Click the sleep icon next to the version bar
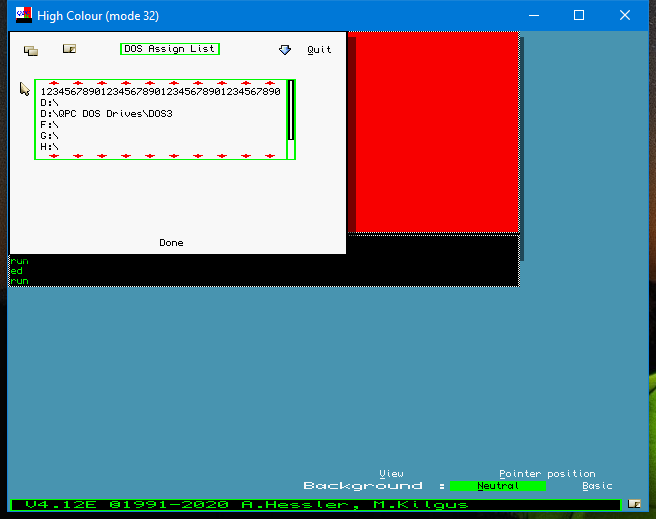Screen dimensions: 656x519 pyautogui.click(x=634, y=504)
